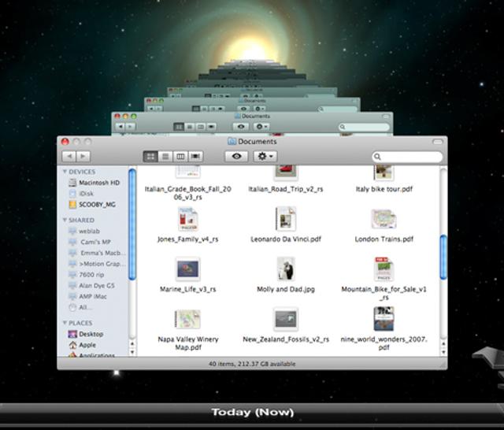Click the '40 items, 212.37 GB available' status text
The width and height of the screenshot is (504, 430).
tap(252, 364)
